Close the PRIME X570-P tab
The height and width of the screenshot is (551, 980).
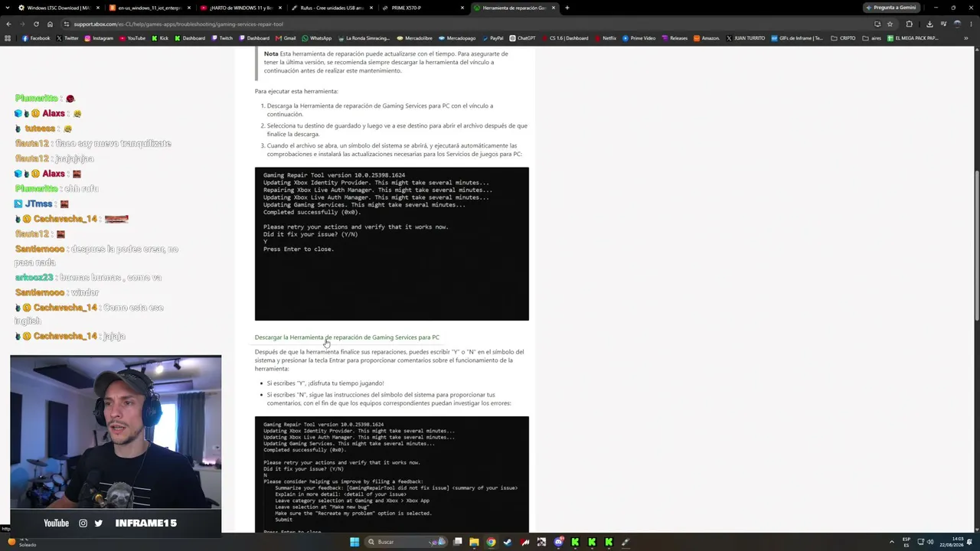click(462, 8)
